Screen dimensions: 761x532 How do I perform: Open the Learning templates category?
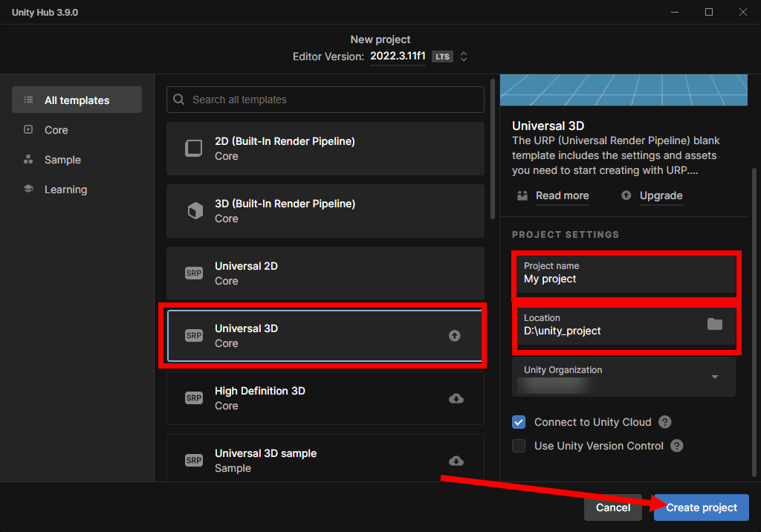pos(65,189)
